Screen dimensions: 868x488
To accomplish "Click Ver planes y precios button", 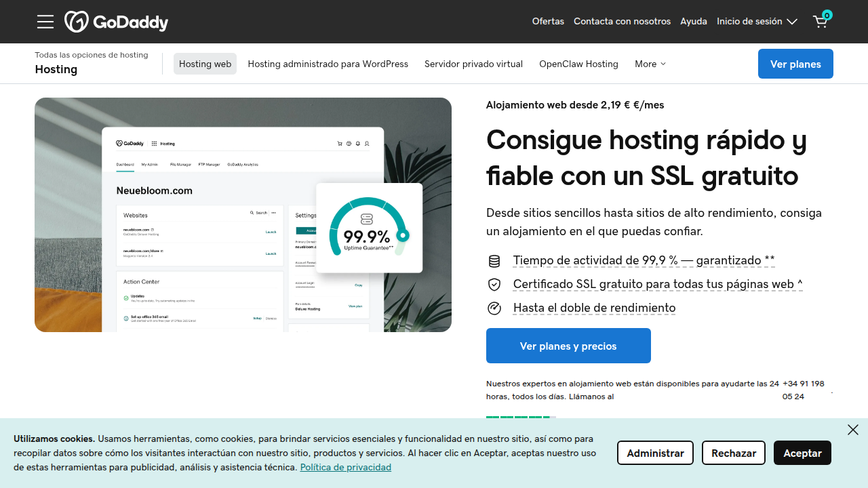I will click(568, 346).
